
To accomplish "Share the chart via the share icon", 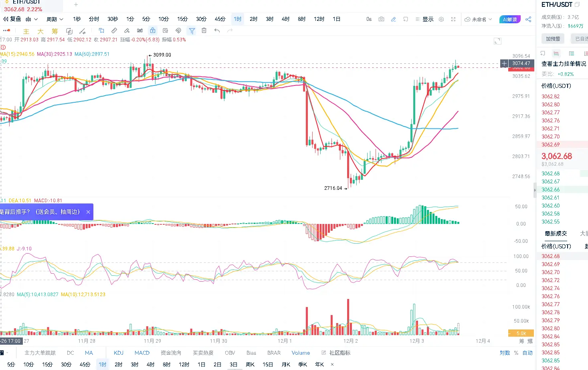I will point(528,19).
